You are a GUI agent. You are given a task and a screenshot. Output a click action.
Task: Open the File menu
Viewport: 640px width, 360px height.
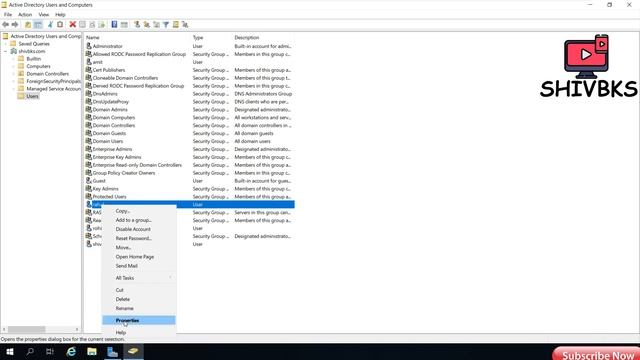(x=8, y=15)
